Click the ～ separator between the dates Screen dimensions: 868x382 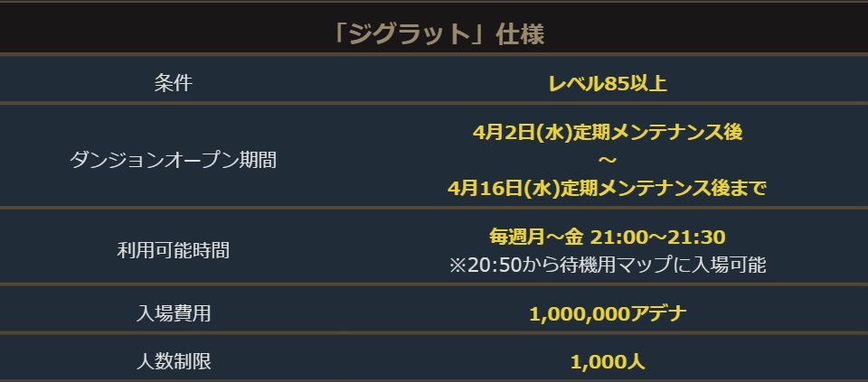click(x=608, y=160)
